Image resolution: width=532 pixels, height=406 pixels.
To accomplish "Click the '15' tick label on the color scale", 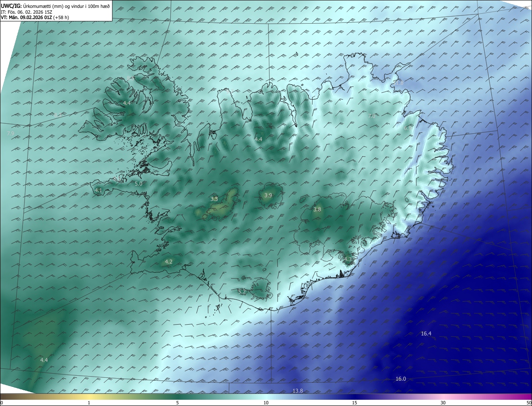I will (355, 403).
